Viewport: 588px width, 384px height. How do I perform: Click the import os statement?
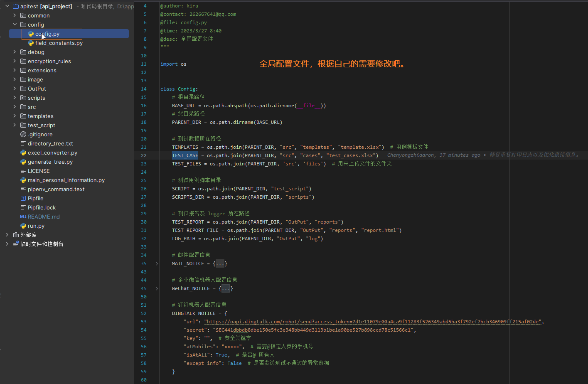click(x=173, y=64)
